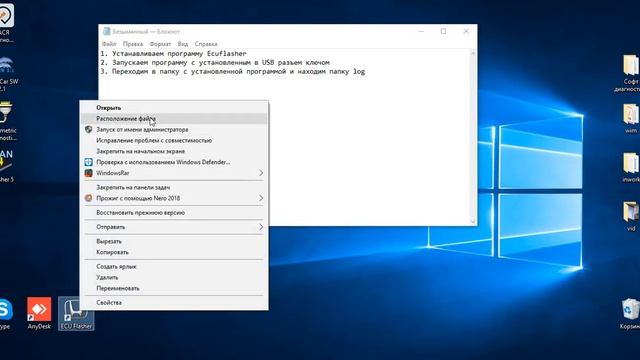Open Свойства from the context menu
Screen dimensions: 640x360
[x=174, y=302]
